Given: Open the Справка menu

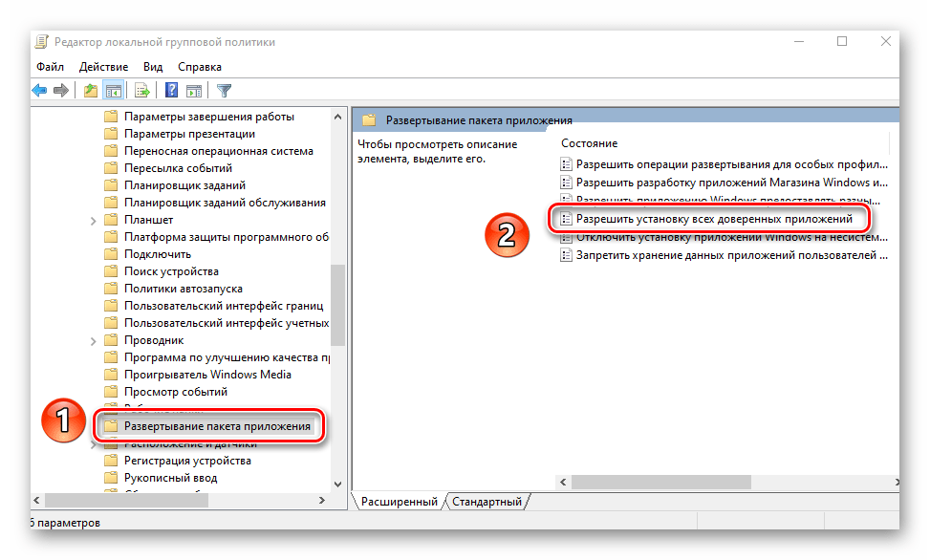Looking at the screenshot, I should coord(199,67).
